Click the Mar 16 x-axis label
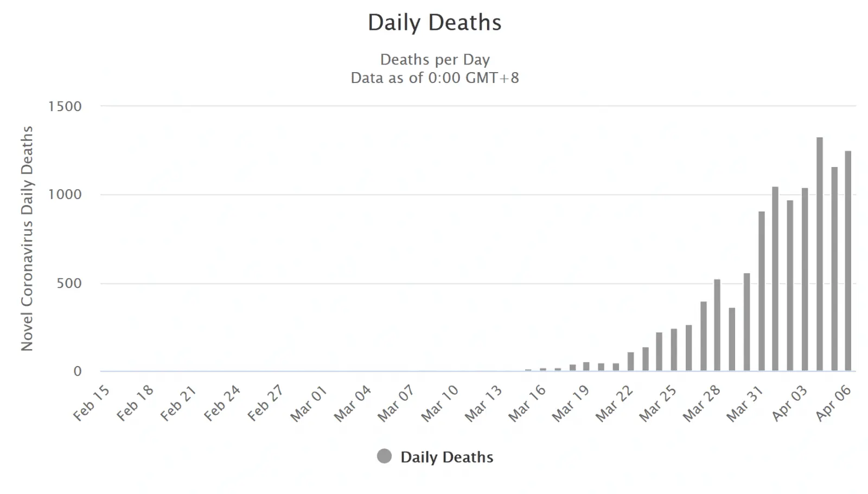 point(527,403)
